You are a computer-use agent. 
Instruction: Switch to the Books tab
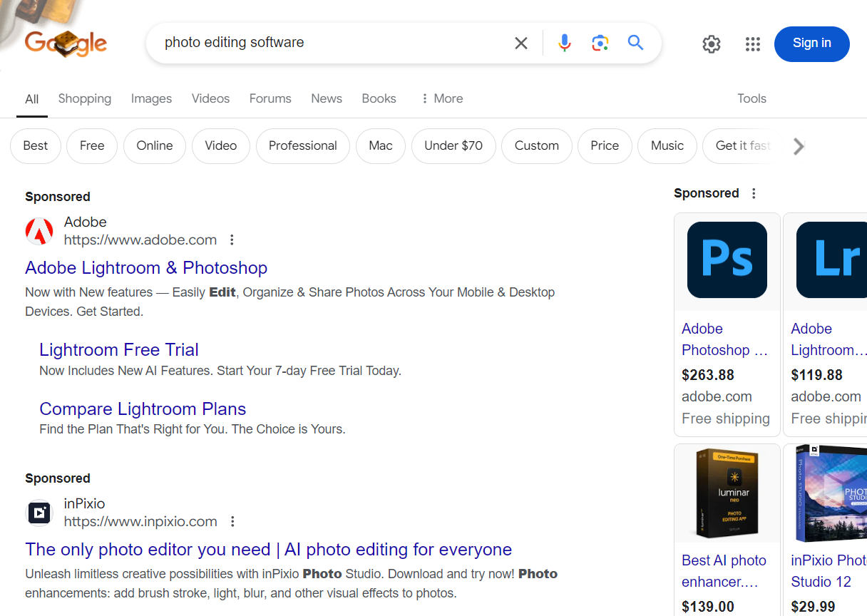(x=379, y=98)
